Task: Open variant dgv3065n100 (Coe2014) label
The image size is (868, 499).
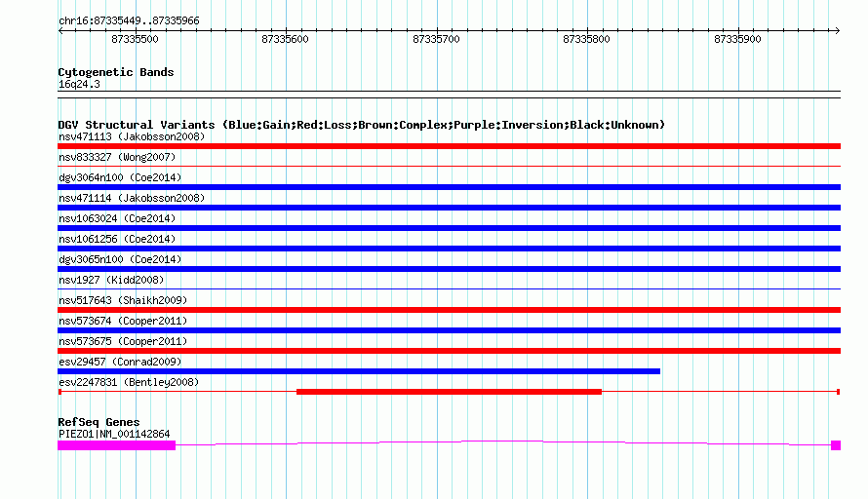Action: [120, 259]
